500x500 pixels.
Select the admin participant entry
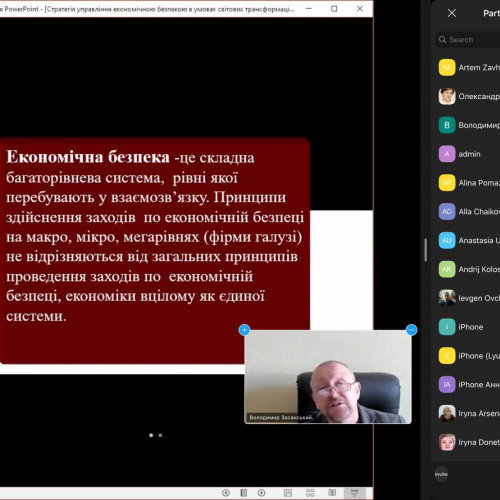coord(469,154)
